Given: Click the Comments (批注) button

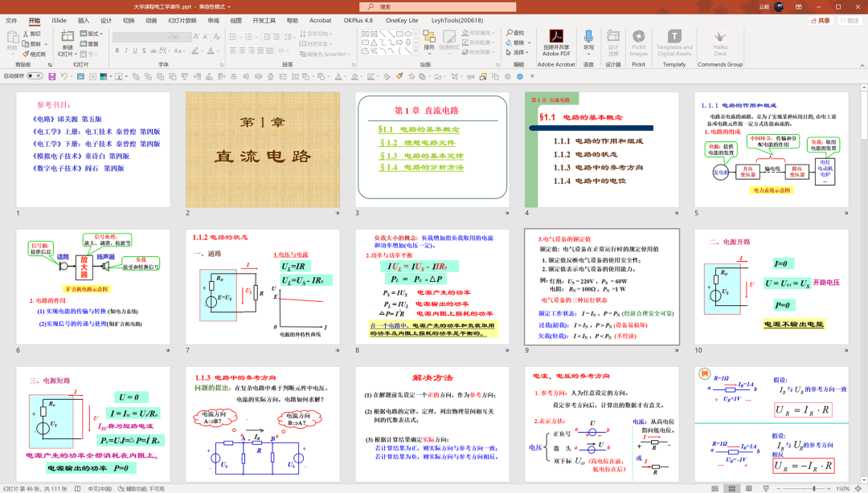Looking at the screenshot, I should [x=850, y=20].
